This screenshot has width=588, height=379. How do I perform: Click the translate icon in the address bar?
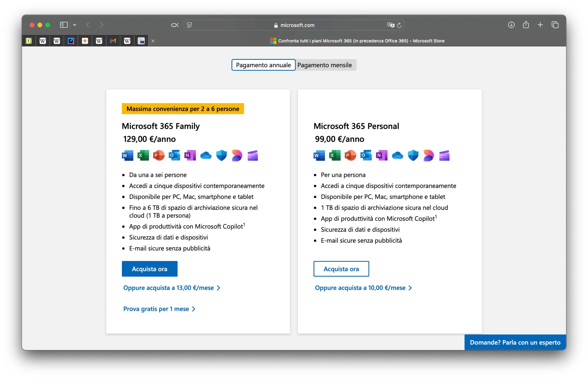point(390,25)
